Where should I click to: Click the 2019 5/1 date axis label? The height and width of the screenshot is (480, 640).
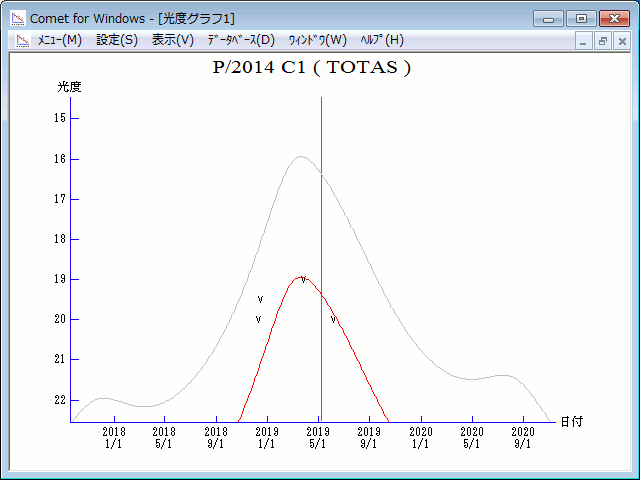click(318, 438)
